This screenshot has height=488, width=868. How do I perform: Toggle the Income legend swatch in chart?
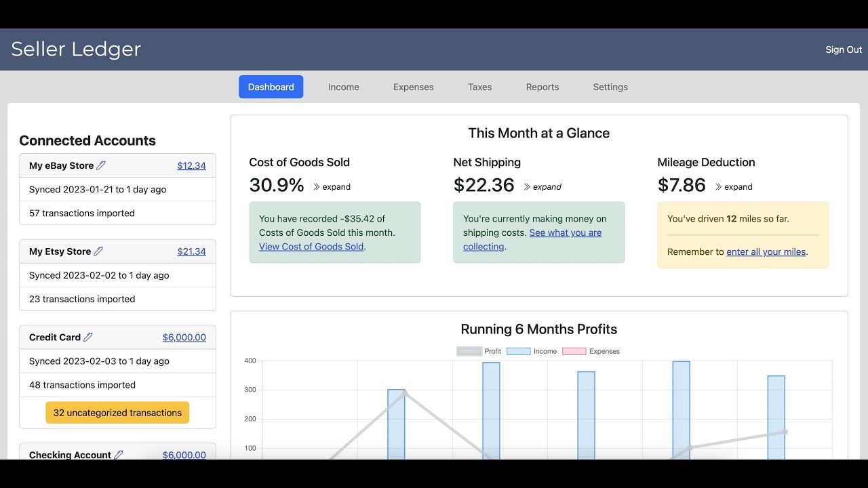point(519,351)
